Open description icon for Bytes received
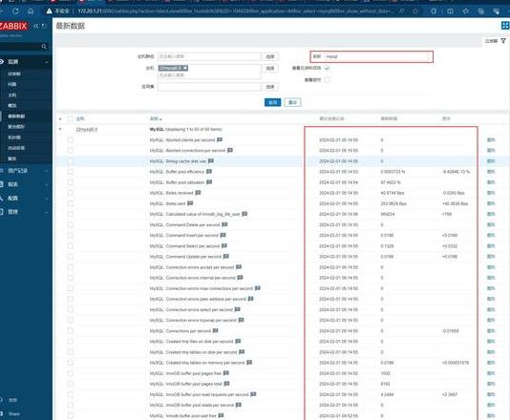The image size is (510, 420). tap(198, 193)
